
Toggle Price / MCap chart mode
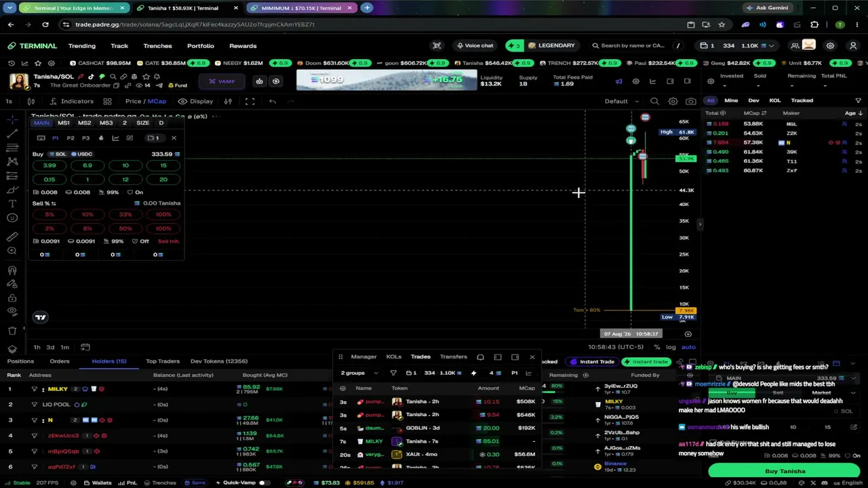pyautogui.click(x=145, y=101)
